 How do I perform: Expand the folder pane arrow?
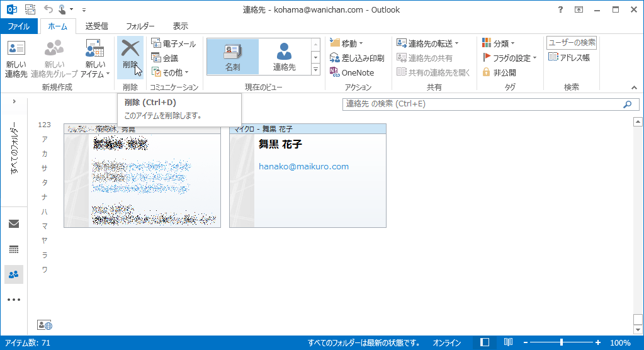pyautogui.click(x=14, y=101)
